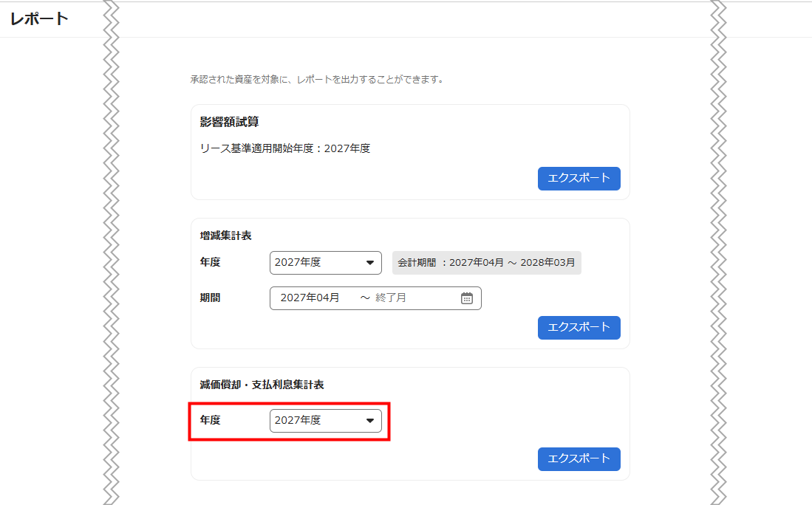Click the レポート page title
The width and height of the screenshot is (812, 505).
coord(39,19)
